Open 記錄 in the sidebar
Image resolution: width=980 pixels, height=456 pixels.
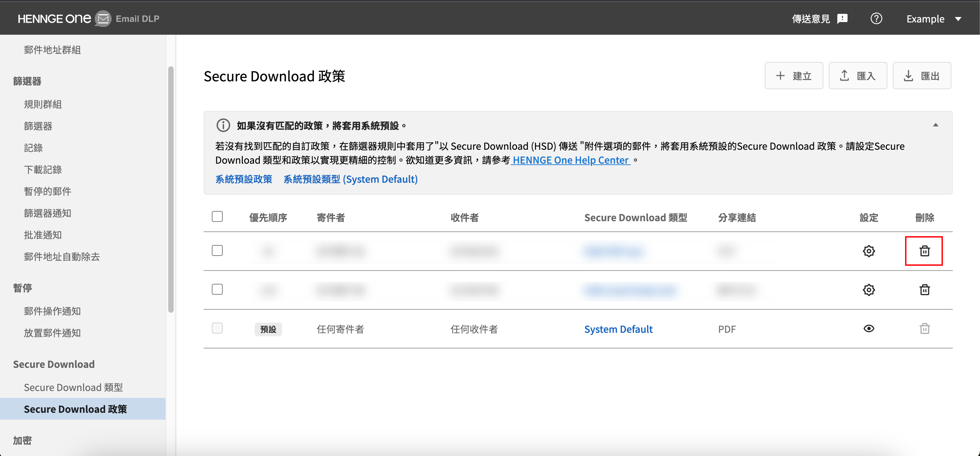[x=33, y=148]
